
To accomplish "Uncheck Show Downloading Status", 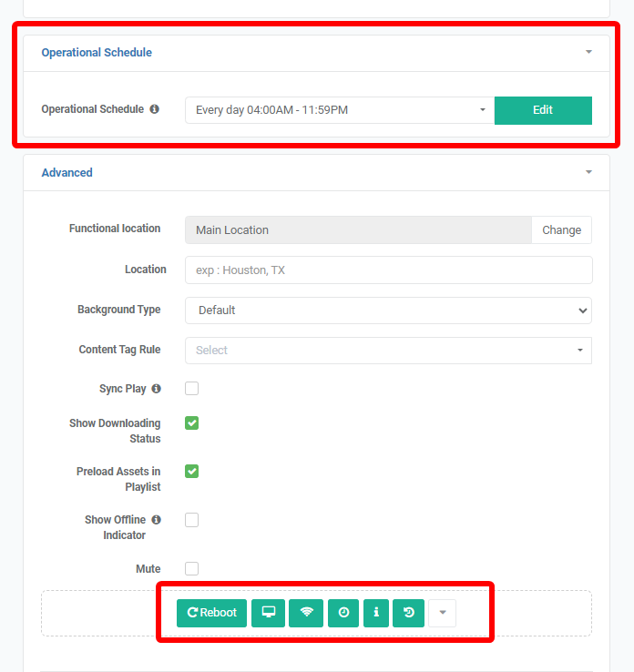I will click(191, 423).
